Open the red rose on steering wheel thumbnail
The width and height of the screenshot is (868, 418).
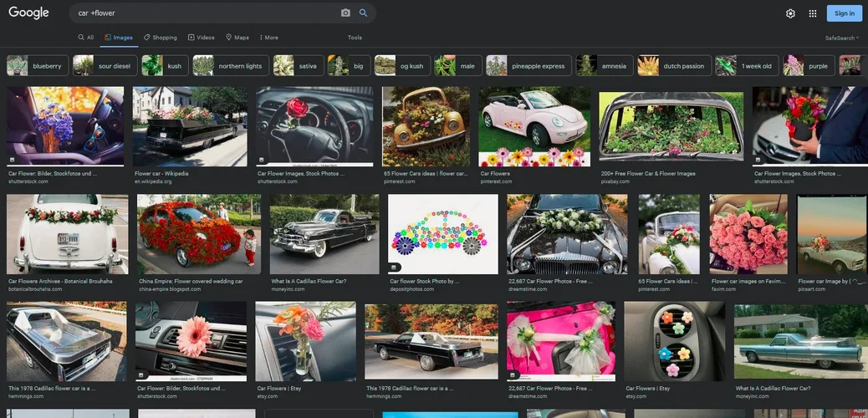(315, 126)
